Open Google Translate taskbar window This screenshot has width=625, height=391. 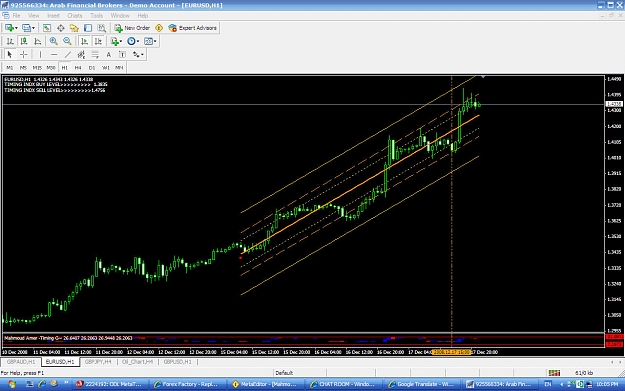click(421, 384)
